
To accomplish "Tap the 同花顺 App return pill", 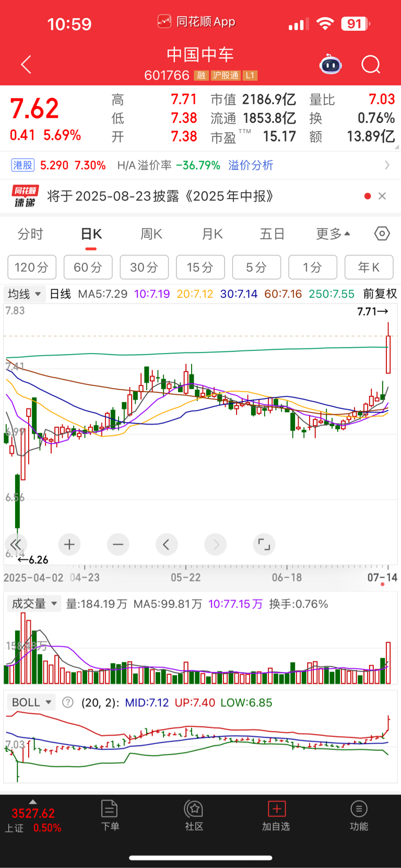I will pyautogui.click(x=196, y=22).
